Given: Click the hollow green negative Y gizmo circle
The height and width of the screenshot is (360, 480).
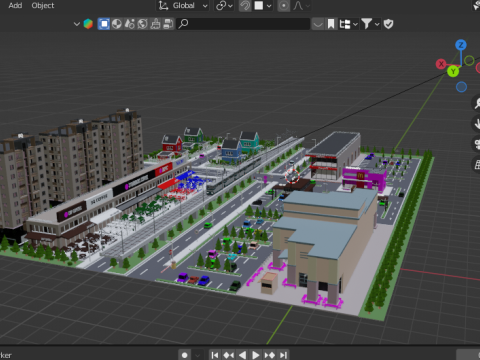Looking at the screenshot, I should point(469,61).
